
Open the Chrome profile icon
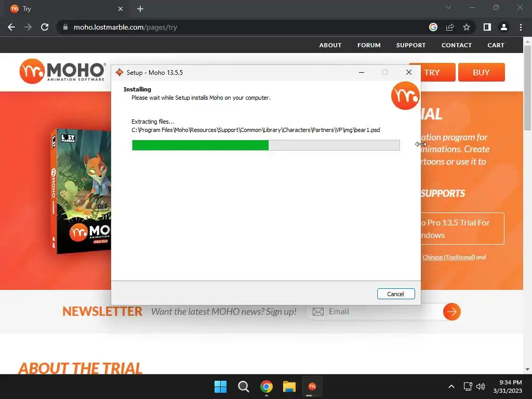(504, 27)
